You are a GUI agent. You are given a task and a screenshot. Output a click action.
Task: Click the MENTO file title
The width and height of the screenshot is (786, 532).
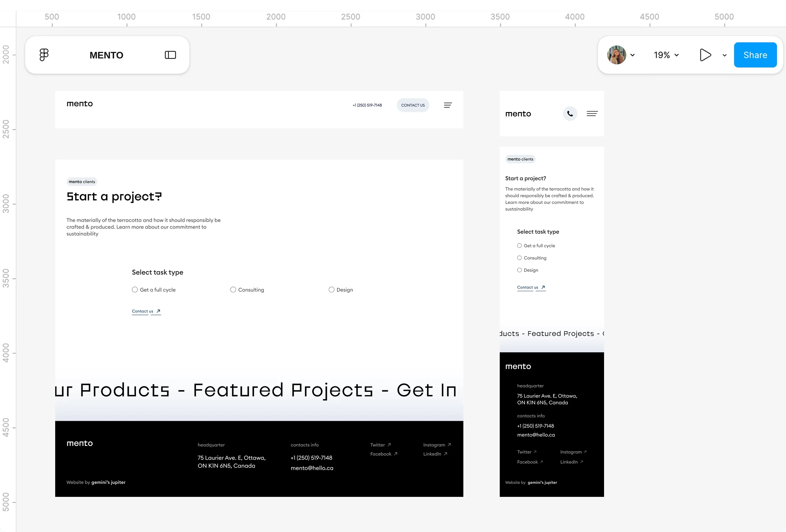(x=106, y=55)
